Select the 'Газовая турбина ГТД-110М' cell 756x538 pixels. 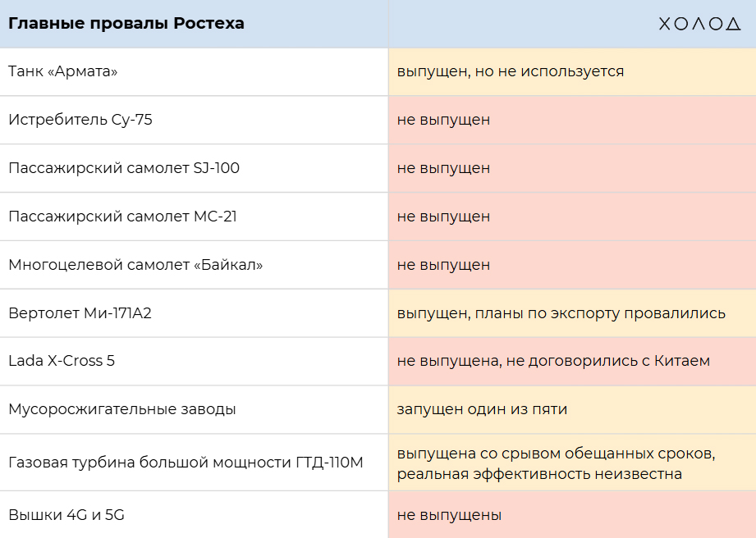click(x=186, y=463)
